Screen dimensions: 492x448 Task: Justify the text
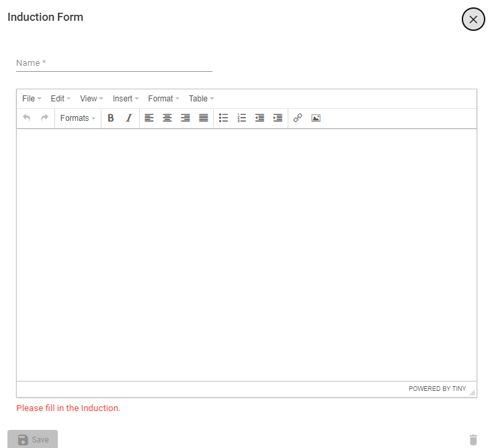[204, 118]
